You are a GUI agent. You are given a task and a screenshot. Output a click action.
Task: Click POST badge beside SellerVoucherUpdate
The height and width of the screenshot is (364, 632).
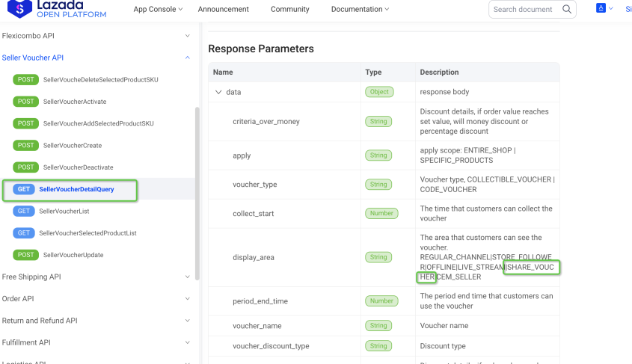point(26,255)
